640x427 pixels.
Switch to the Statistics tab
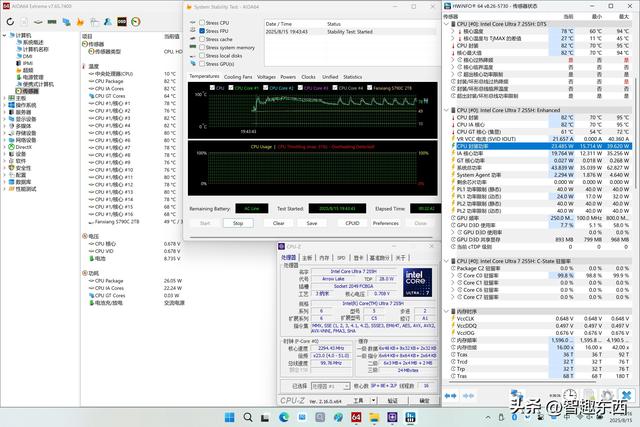tap(353, 77)
